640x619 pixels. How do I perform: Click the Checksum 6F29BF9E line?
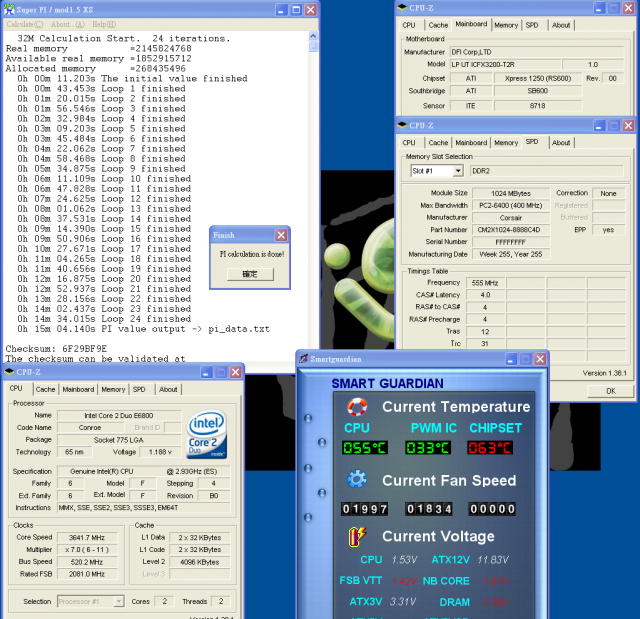[56, 348]
